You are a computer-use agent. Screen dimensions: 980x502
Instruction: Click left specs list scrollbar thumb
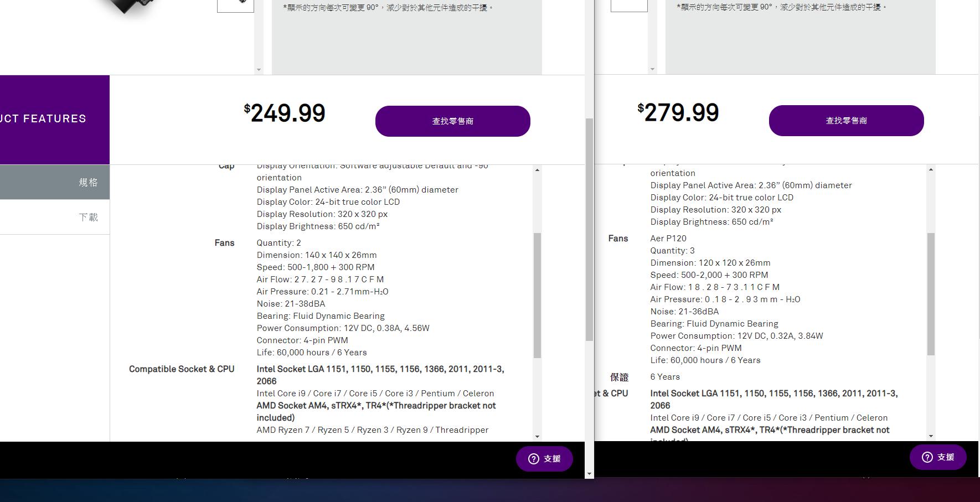[x=537, y=294]
